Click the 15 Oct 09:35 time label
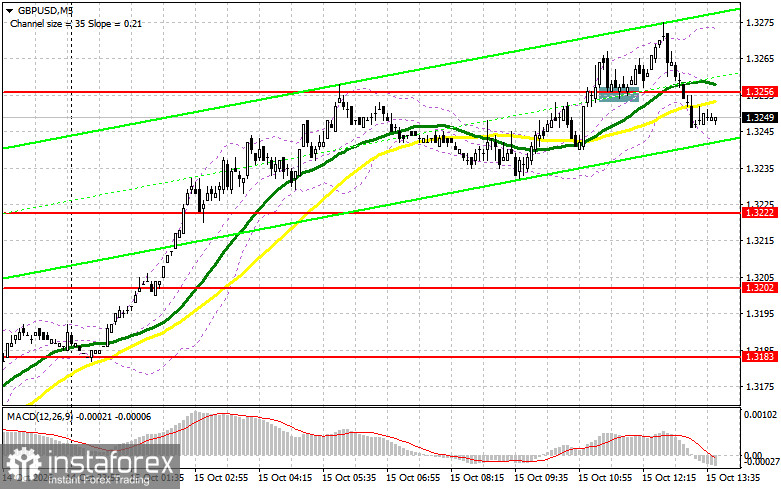781x489 pixels. [x=541, y=478]
